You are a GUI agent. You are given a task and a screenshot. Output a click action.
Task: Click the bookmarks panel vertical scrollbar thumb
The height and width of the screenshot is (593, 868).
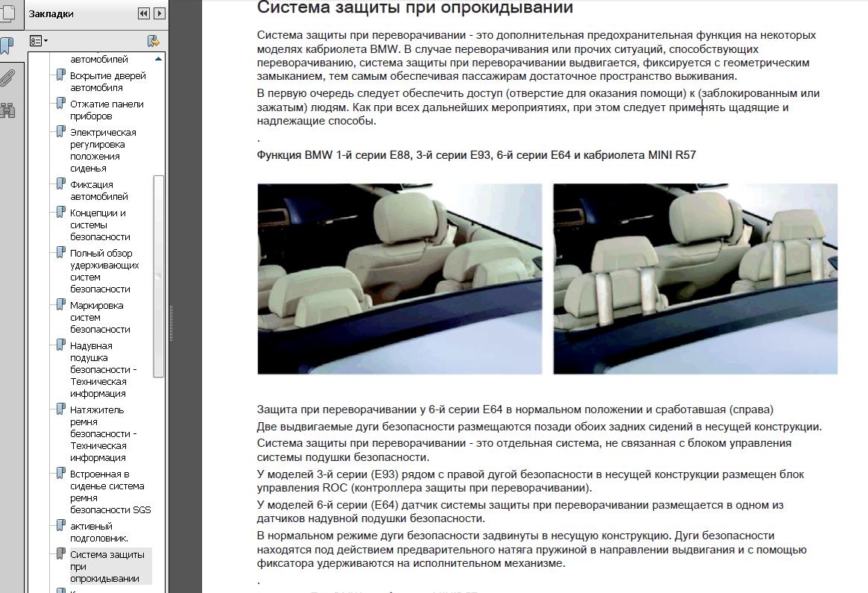158,276
